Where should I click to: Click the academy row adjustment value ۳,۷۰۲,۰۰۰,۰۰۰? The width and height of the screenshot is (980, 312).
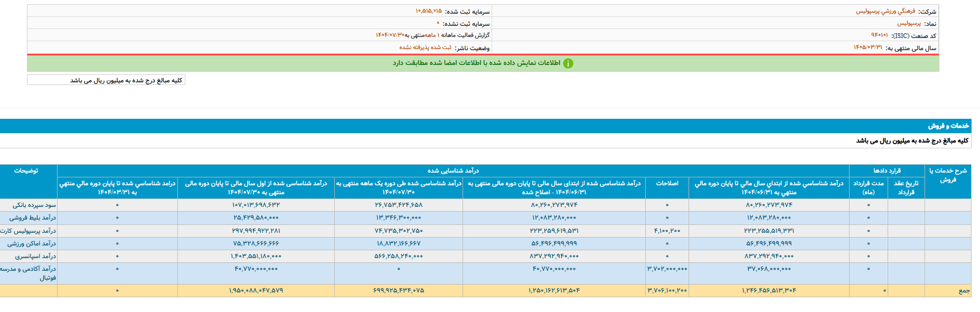(667, 269)
